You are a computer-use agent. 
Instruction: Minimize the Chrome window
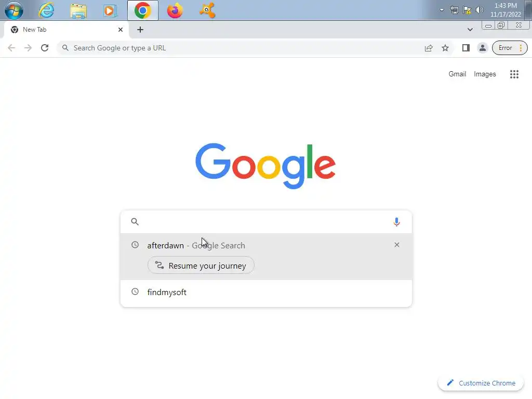[488, 26]
